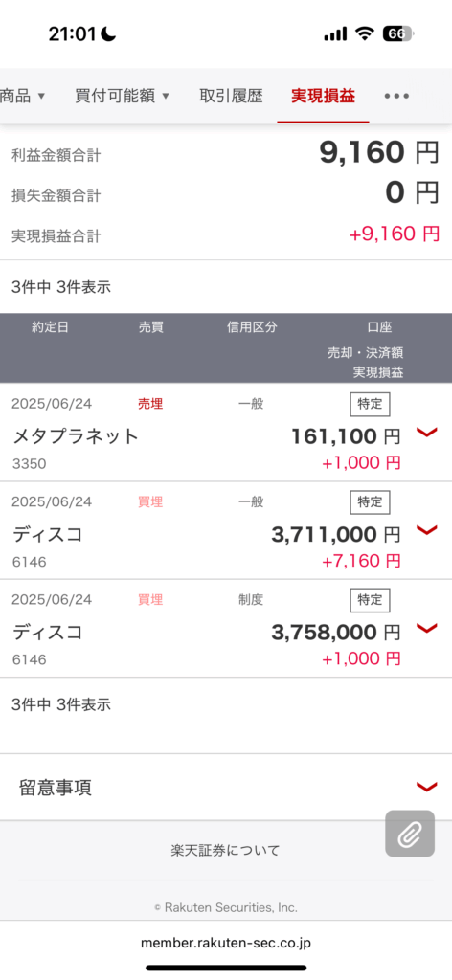Switch to the 取引履歴 tab
The width and height of the screenshot is (452, 980).
pos(231,97)
